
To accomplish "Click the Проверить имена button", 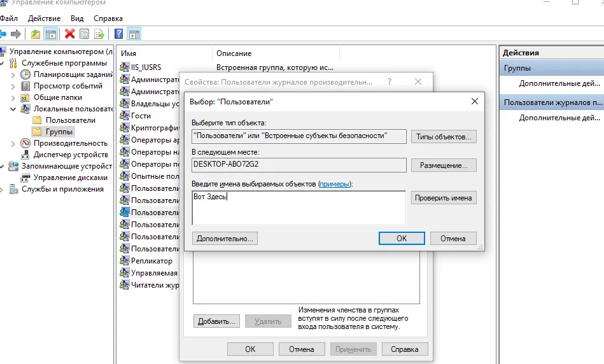I will 443,198.
